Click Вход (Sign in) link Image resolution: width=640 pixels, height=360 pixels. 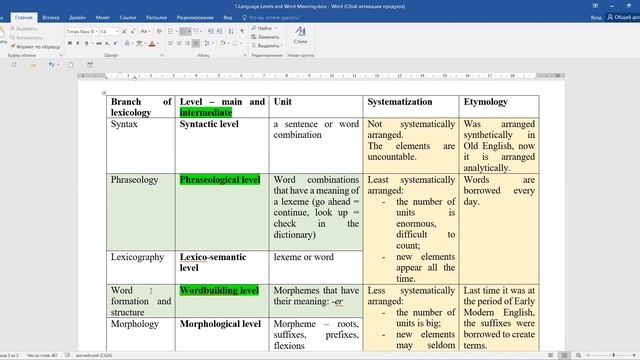tap(596, 18)
